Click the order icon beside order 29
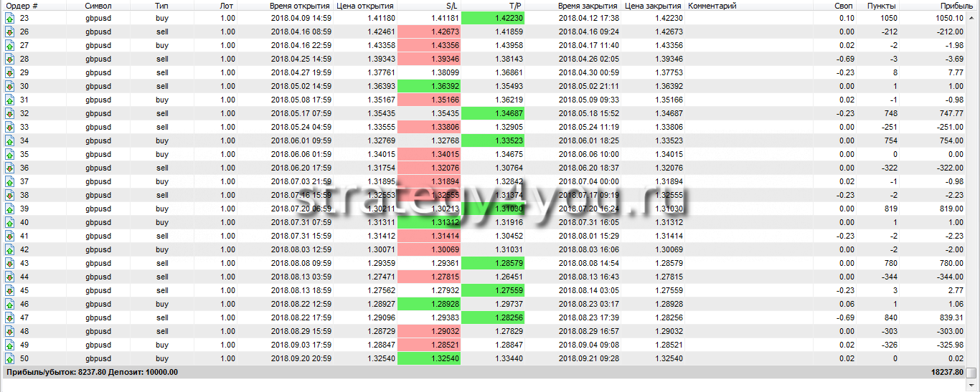 (9, 73)
